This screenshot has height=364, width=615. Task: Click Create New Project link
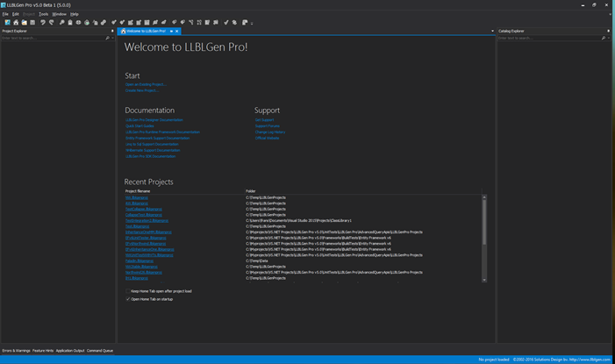coord(141,90)
